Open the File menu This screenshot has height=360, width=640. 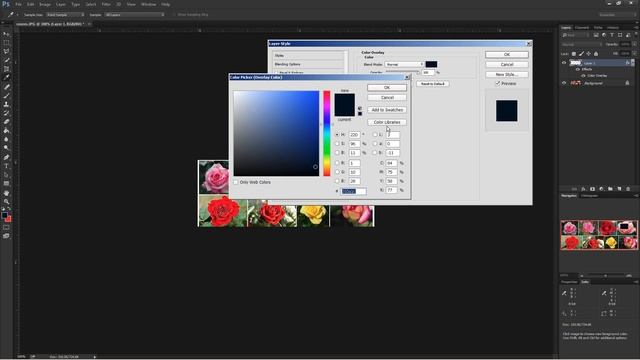pyautogui.click(x=18, y=4)
